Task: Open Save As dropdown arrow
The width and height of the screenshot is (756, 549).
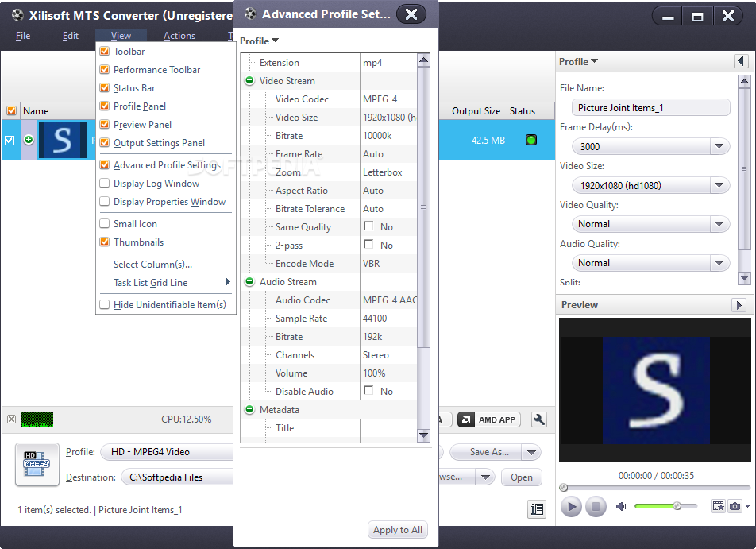Action: (531, 453)
